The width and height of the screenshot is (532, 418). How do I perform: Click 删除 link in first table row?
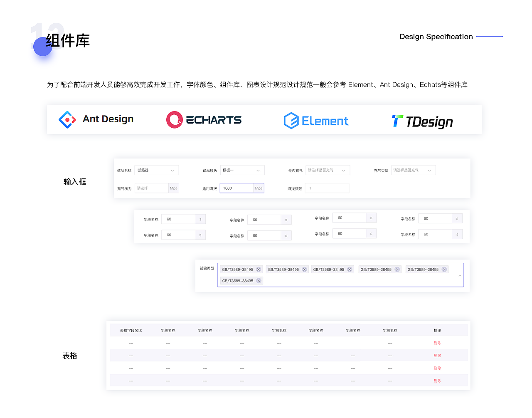tap(437, 343)
